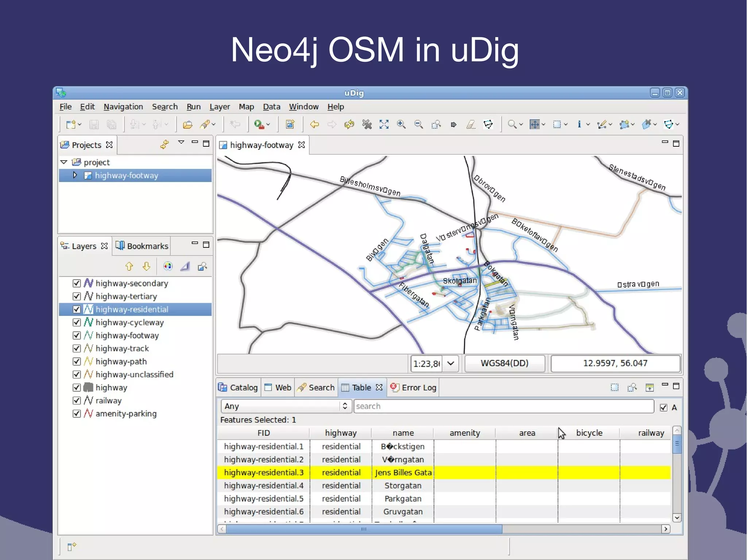
Task: Open Info tool dropdown arrow
Action: click(588, 125)
